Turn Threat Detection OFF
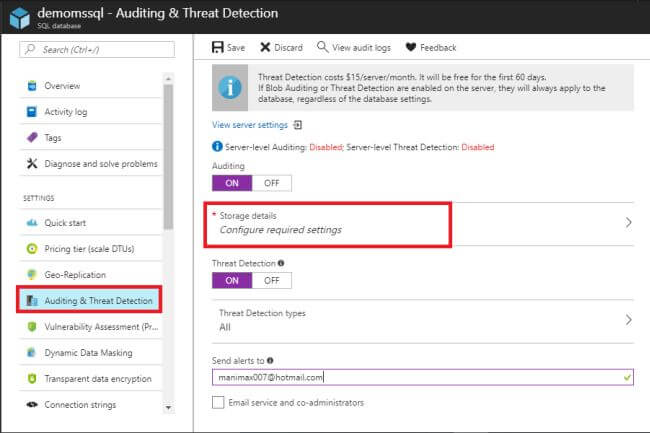Screen dimensions: 650x433 tap(272, 280)
